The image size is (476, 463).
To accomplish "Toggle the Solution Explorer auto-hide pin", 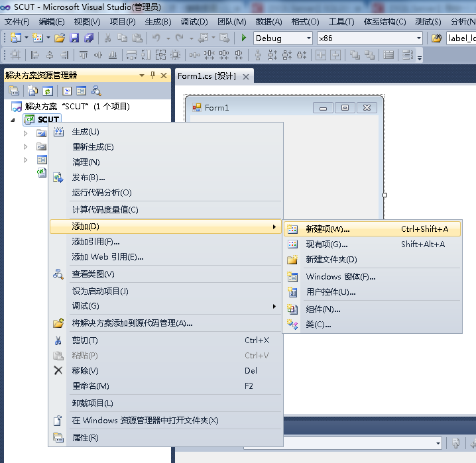I will click(152, 76).
